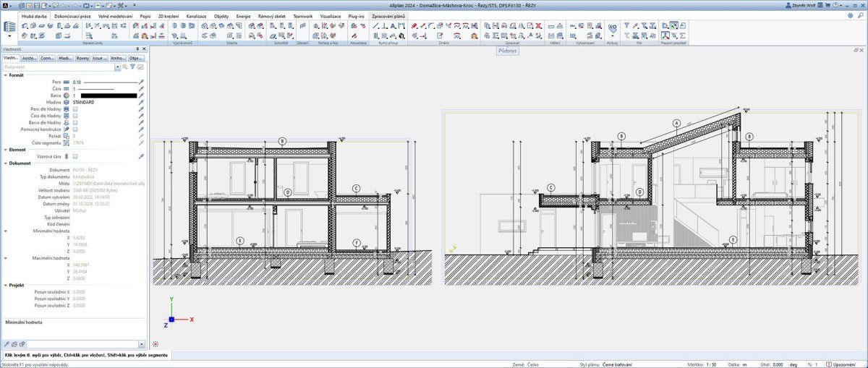Screen dimensions: 868x368
Task: Click the red X delete tool in Zpracovat group
Action: pos(538,25)
